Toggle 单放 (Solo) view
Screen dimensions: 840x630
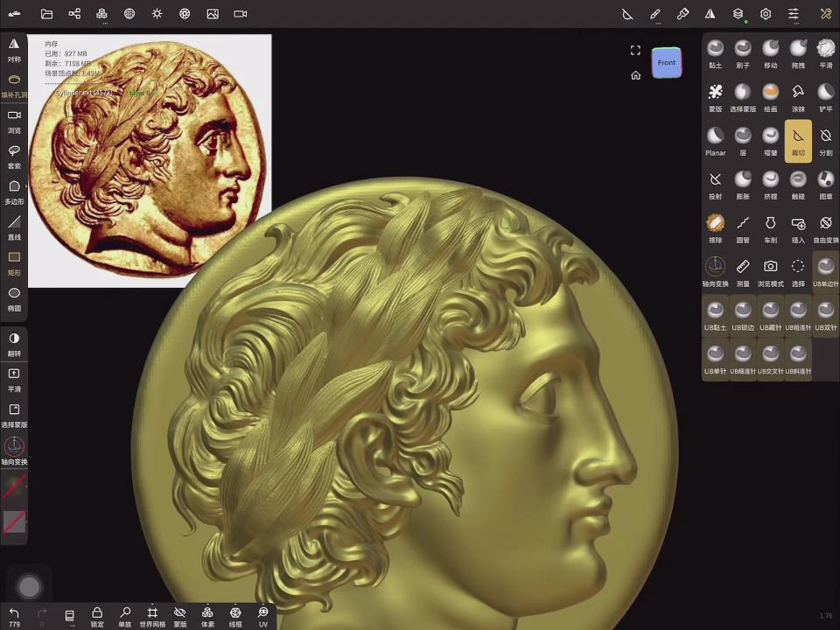coord(125,617)
